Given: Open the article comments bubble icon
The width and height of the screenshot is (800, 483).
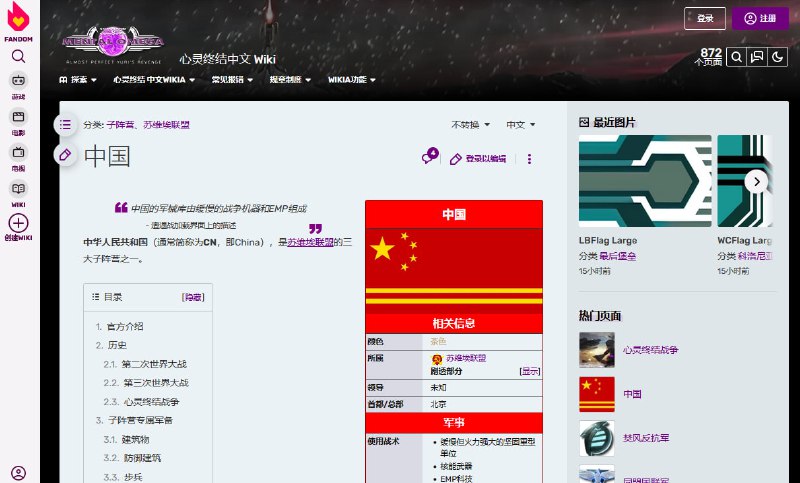Looking at the screenshot, I should pos(430,156).
